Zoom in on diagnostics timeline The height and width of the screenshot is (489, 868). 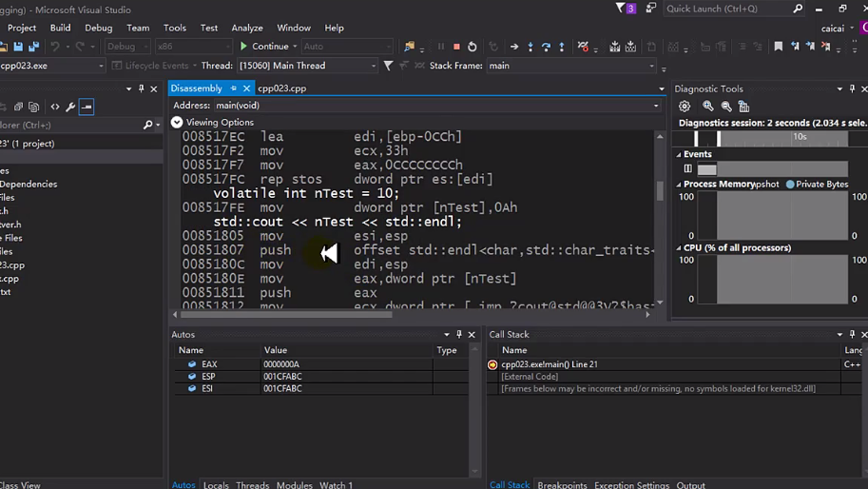pyautogui.click(x=708, y=106)
